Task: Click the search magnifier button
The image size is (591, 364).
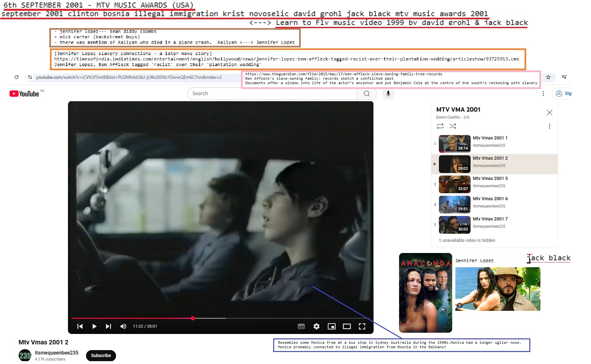Action: click(x=366, y=94)
